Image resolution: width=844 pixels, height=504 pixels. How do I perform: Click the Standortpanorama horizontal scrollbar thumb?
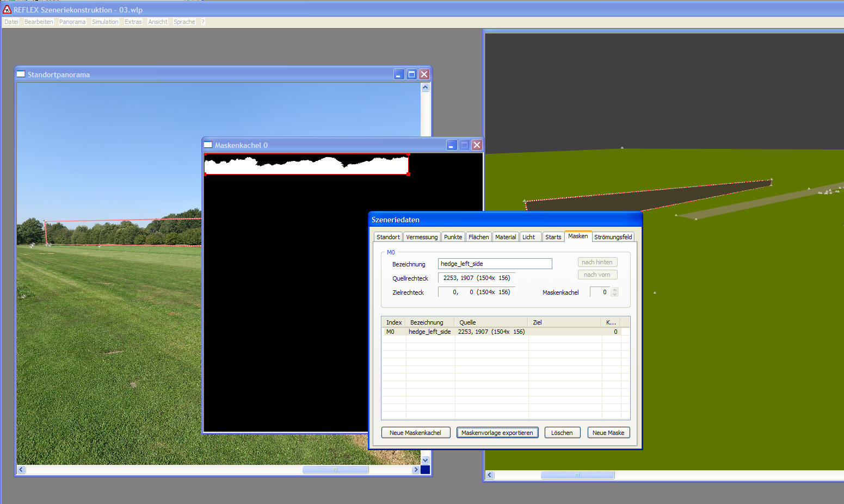pos(335,470)
